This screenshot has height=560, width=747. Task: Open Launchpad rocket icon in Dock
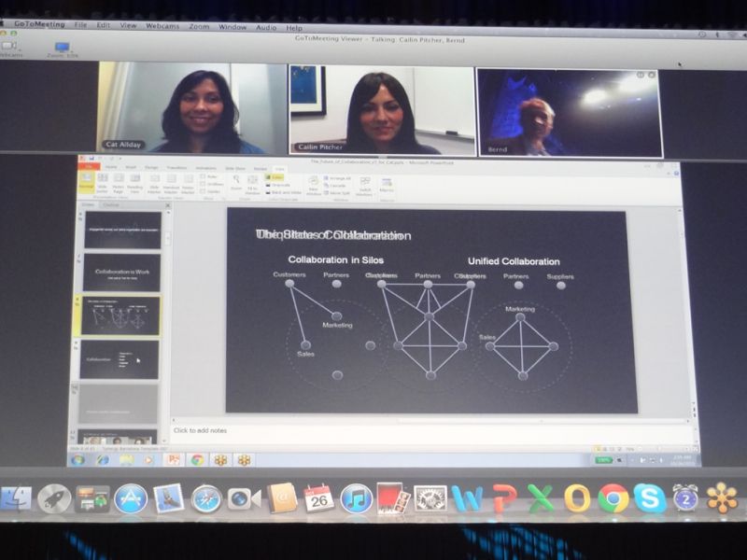point(54,499)
